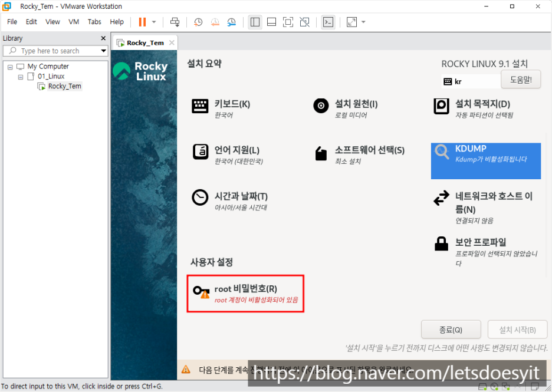Screen dimensions: 552x392
Task: Open the Help menu
Action: 117,22
